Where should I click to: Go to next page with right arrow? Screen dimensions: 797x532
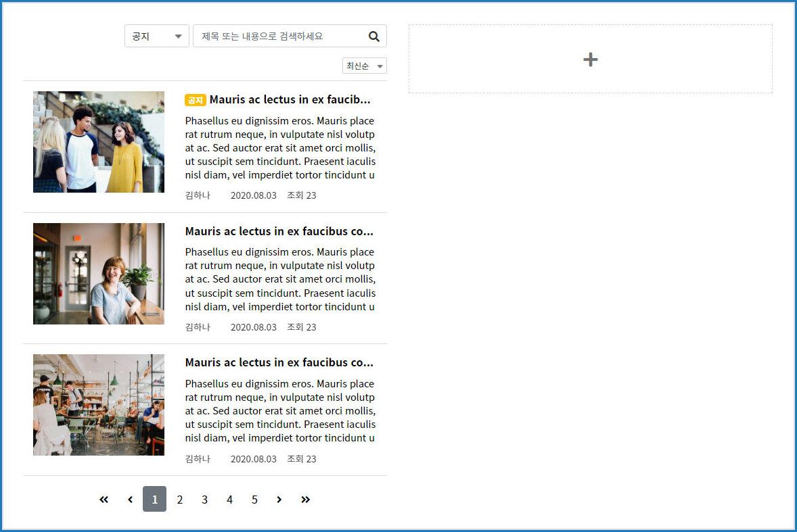tap(279, 500)
